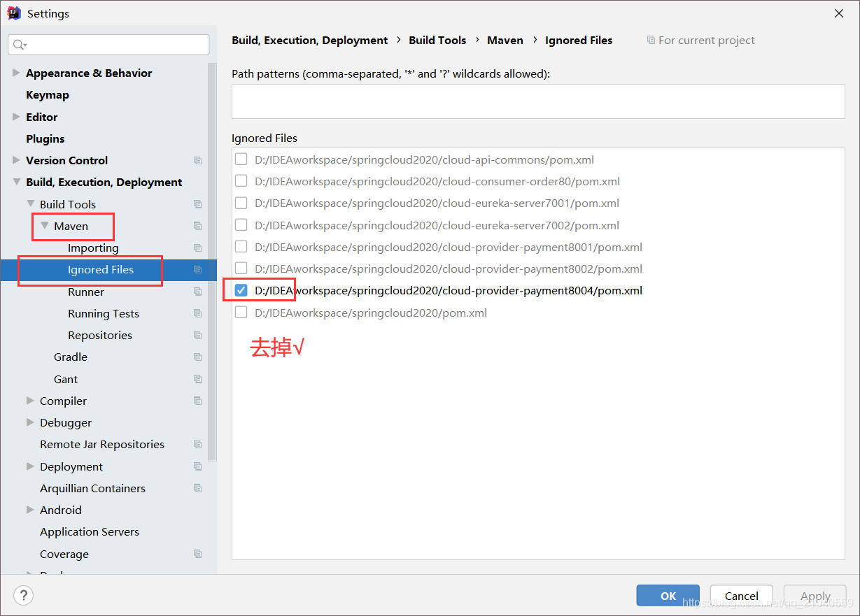This screenshot has width=860, height=616.
Task: Open Maven Runner settings
Action: [86, 292]
